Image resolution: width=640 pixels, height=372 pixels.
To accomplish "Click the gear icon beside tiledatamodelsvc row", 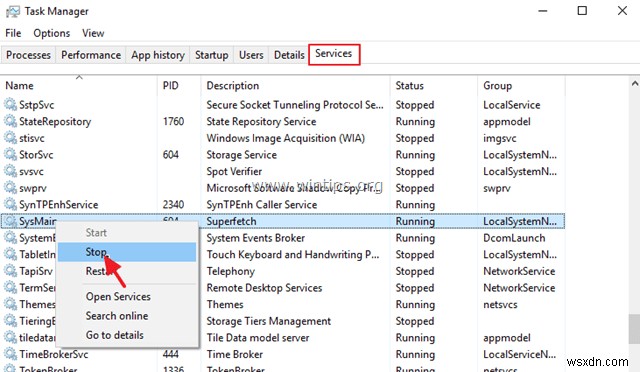I will pyautogui.click(x=10, y=338).
